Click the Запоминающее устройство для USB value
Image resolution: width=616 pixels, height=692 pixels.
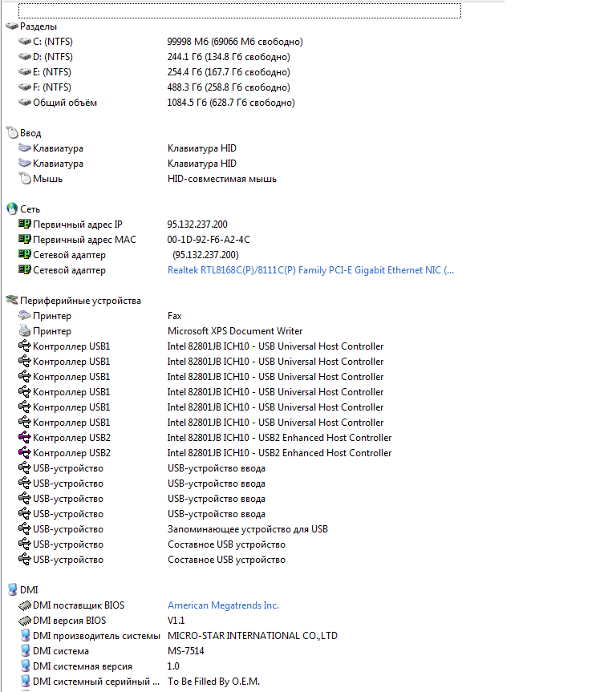[248, 529]
